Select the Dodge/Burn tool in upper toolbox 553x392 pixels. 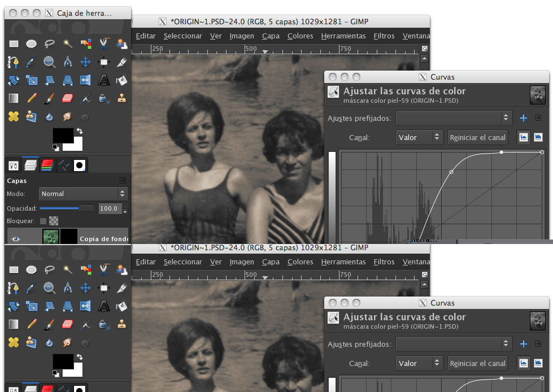(x=86, y=116)
